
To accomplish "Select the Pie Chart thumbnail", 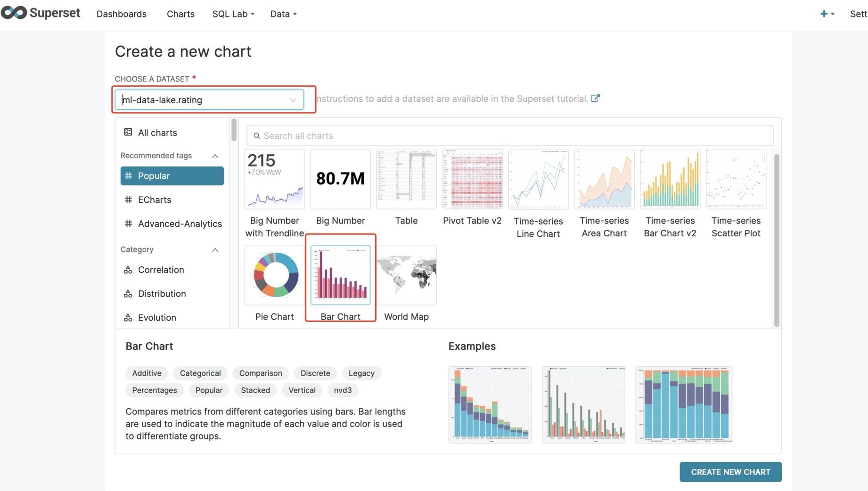I will point(275,276).
